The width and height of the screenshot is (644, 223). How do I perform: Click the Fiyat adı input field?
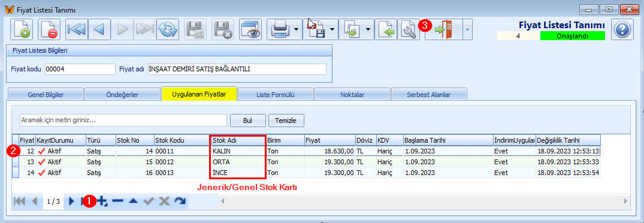237,70
